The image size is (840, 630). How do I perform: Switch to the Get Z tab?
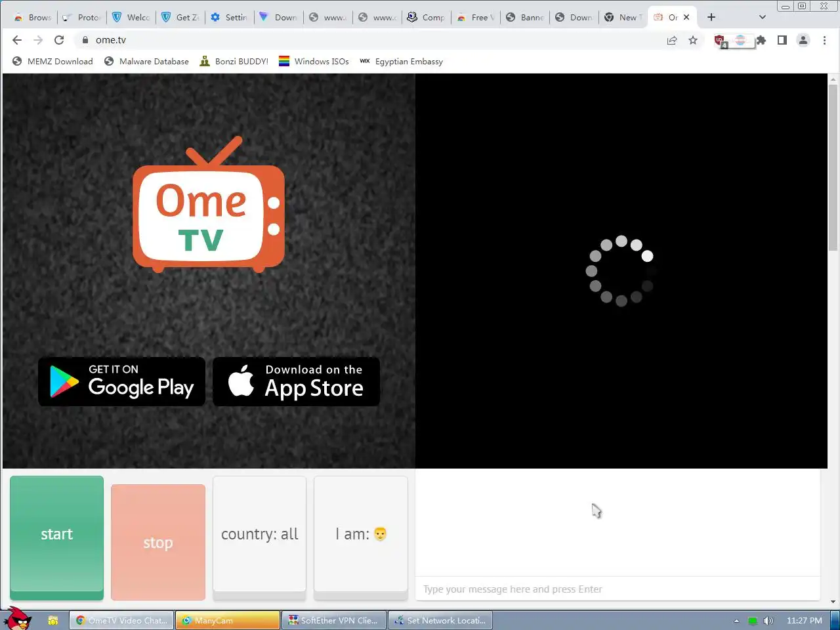tap(180, 17)
